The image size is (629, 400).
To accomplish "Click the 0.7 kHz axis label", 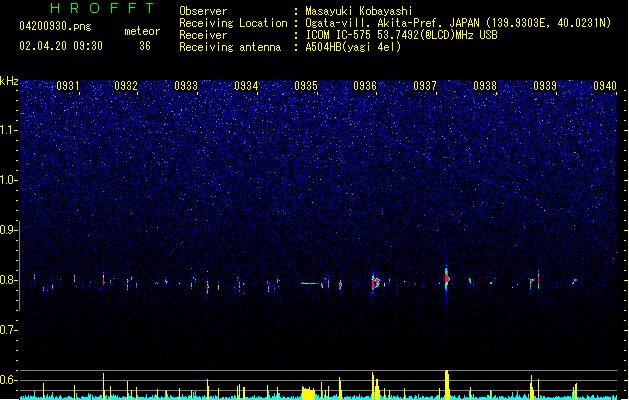I will tap(9, 330).
